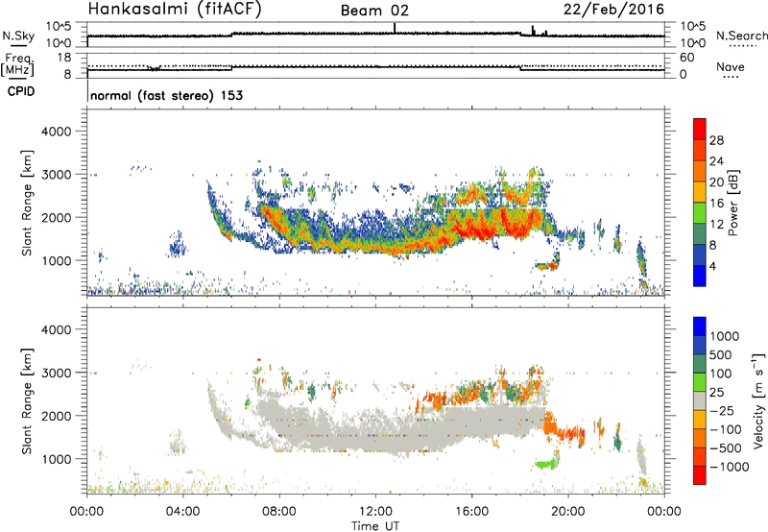The height and width of the screenshot is (532, 768).
Task: Click the 22/Feb/2016 date label
Action: click(x=613, y=10)
